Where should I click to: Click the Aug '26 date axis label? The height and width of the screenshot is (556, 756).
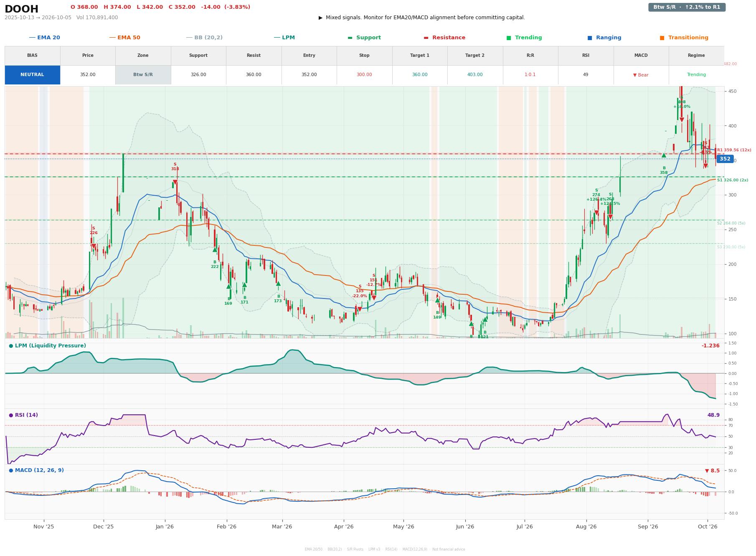[x=586, y=527]
